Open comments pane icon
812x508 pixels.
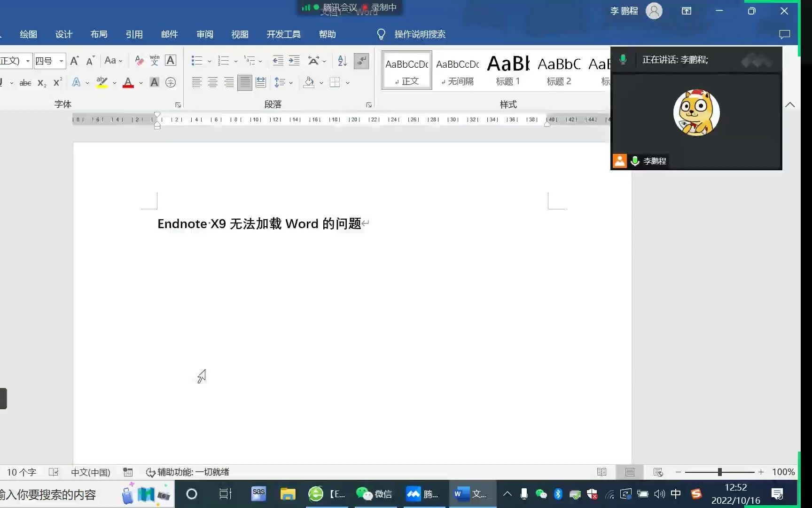pyautogui.click(x=784, y=34)
